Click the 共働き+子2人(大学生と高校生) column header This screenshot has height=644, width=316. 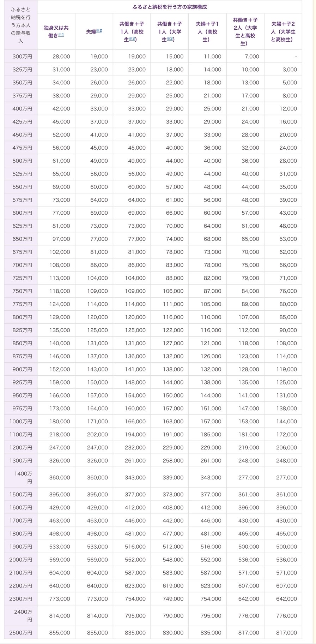pyautogui.click(x=245, y=31)
